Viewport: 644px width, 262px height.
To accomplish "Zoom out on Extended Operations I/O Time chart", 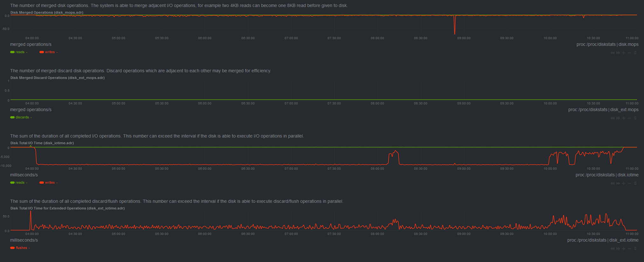I will 629,249.
